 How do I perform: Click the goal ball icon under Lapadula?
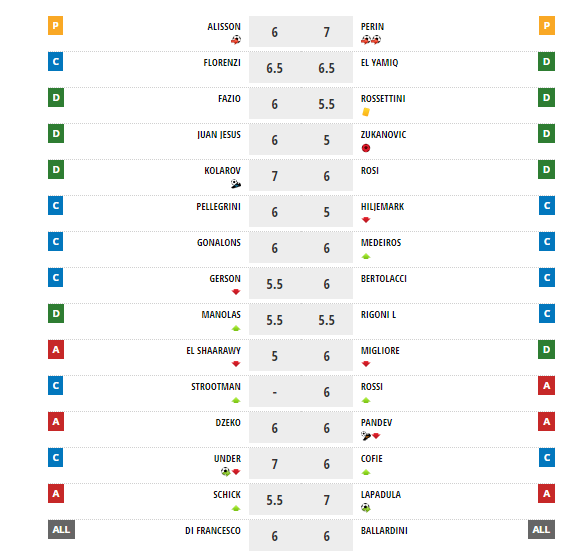pyautogui.click(x=366, y=507)
